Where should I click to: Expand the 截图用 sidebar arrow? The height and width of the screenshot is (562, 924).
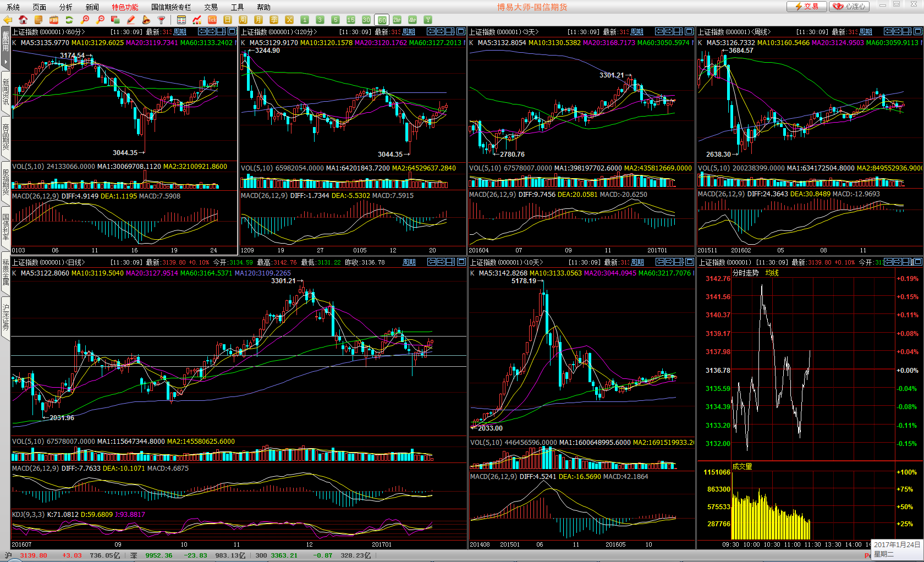click(5, 62)
